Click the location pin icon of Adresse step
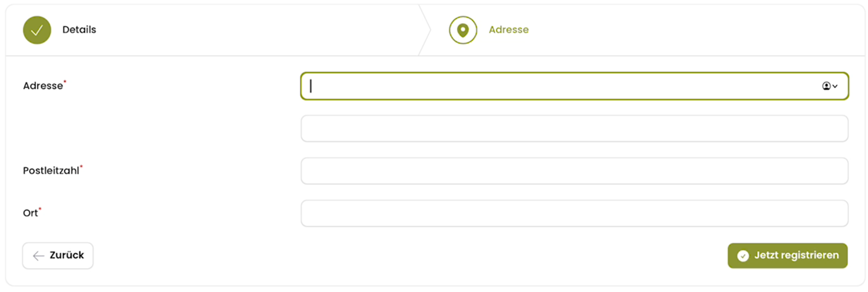Image resolution: width=868 pixels, height=292 pixels. tap(463, 30)
